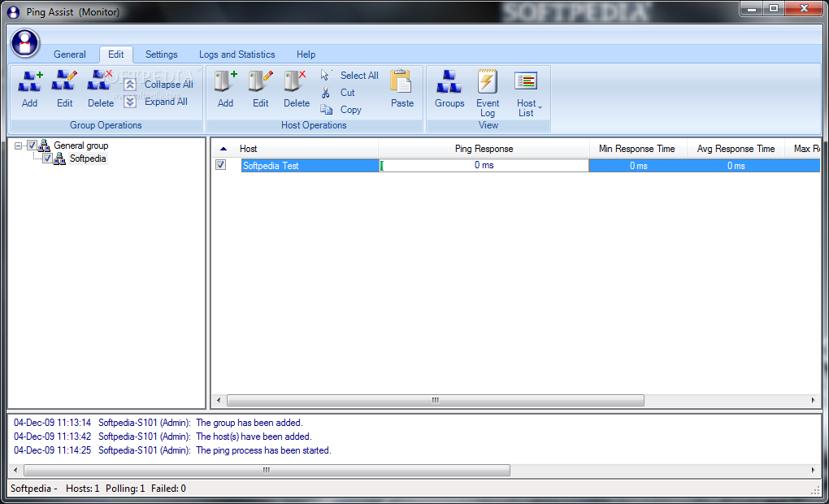
Task: Click the Expand All icon
Action: (130, 102)
